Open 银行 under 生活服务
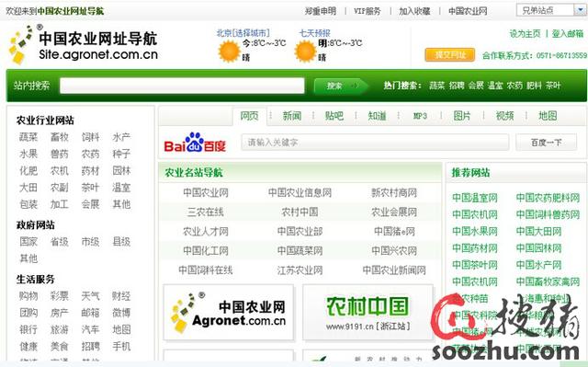 28,329
